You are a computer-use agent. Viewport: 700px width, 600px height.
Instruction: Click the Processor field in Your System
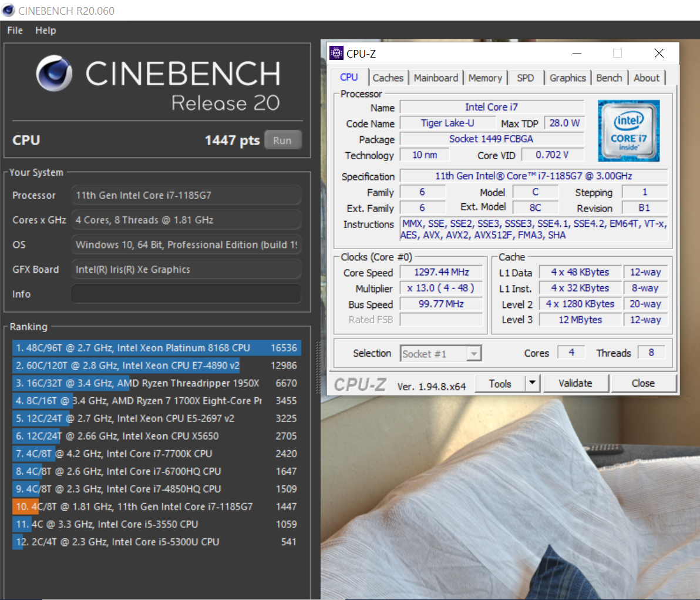point(186,195)
